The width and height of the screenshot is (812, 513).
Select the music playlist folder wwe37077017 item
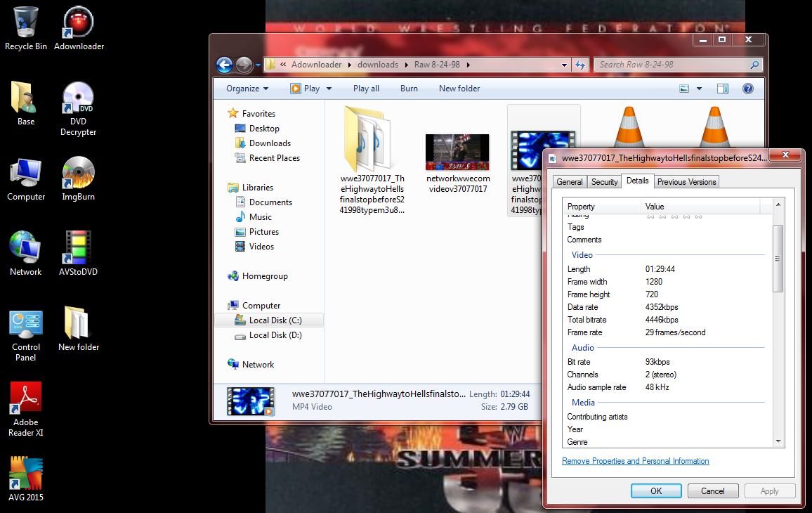372,161
